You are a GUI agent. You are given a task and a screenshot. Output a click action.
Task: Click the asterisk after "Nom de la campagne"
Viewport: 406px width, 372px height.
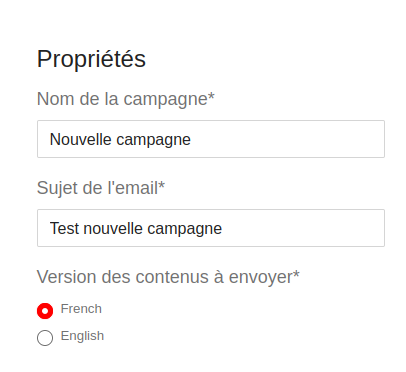(x=211, y=97)
